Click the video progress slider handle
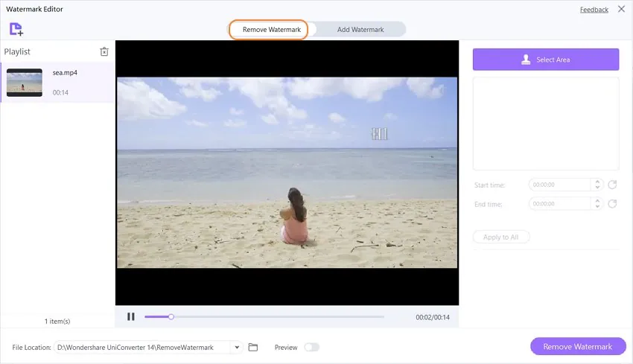This screenshot has height=364, width=633. [x=171, y=317]
